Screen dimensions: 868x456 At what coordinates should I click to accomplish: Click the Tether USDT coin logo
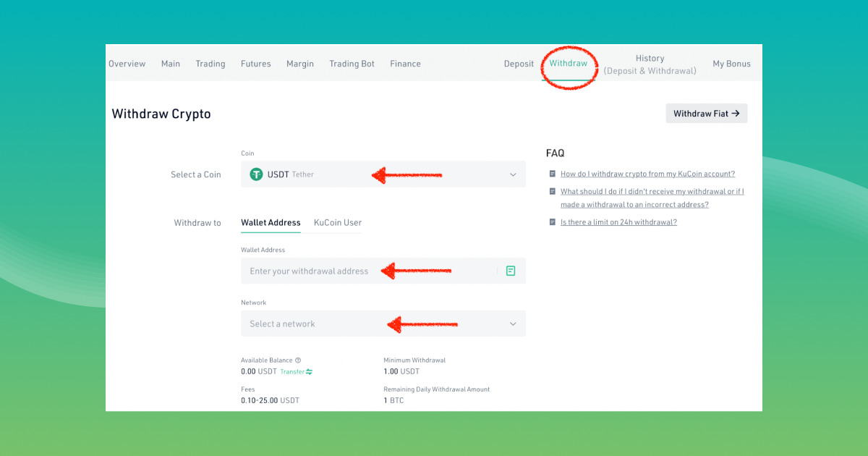(256, 174)
